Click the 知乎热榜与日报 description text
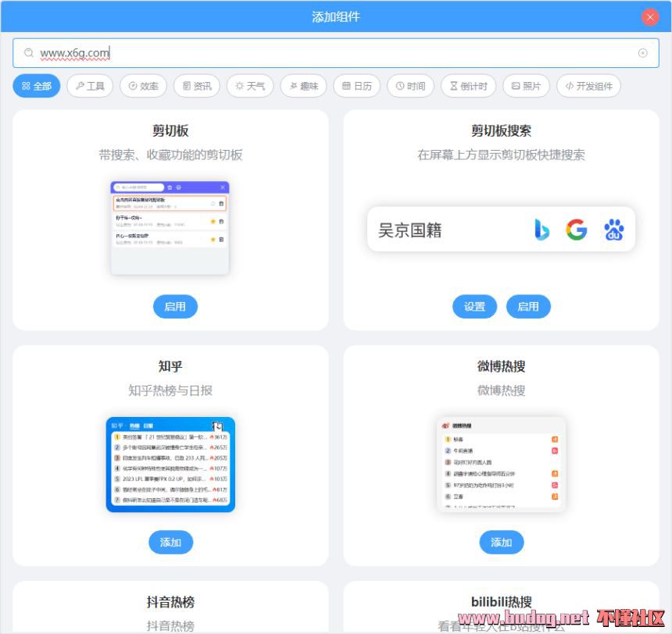The height and width of the screenshot is (634, 672). click(x=170, y=390)
